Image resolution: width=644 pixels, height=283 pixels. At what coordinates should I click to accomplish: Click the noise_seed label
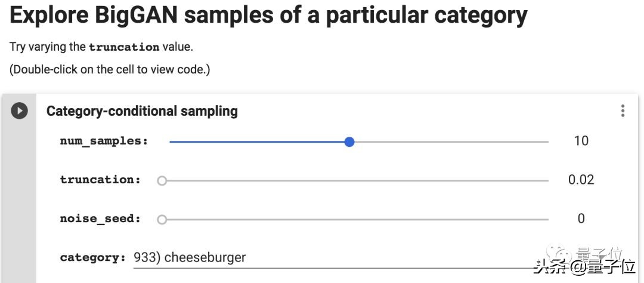click(x=100, y=219)
